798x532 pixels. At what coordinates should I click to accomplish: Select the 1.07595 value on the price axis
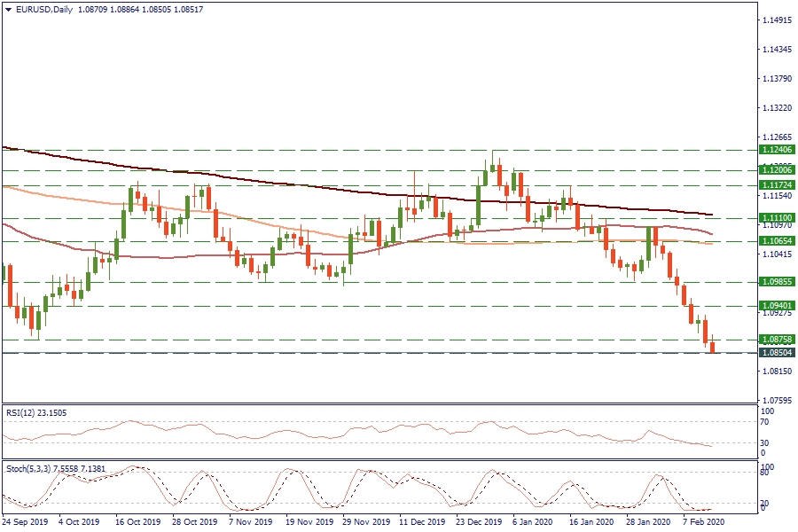coord(777,400)
